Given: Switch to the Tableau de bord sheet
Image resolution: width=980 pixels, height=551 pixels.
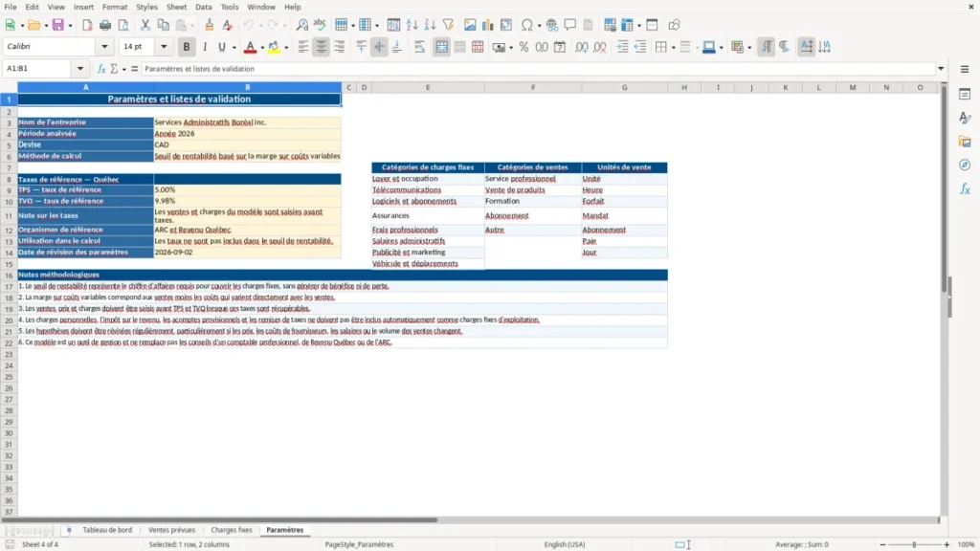Looking at the screenshot, I should click(x=107, y=530).
